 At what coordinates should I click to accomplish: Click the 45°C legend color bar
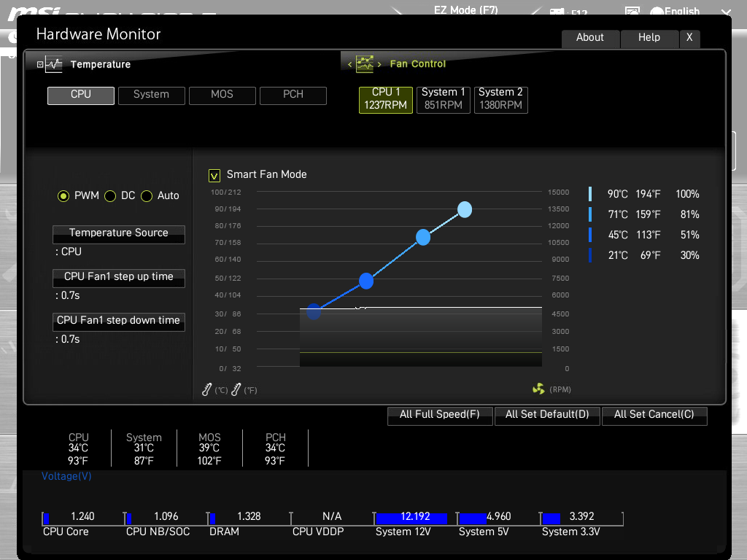[590, 235]
